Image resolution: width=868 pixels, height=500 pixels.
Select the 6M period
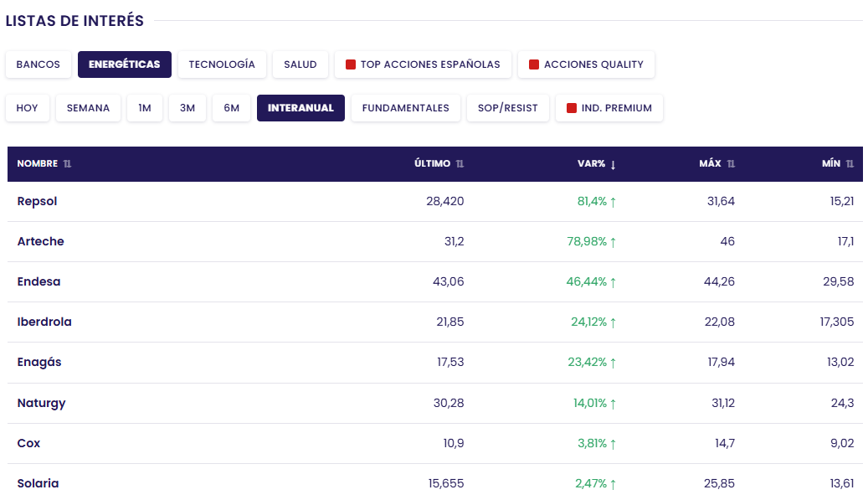click(231, 108)
